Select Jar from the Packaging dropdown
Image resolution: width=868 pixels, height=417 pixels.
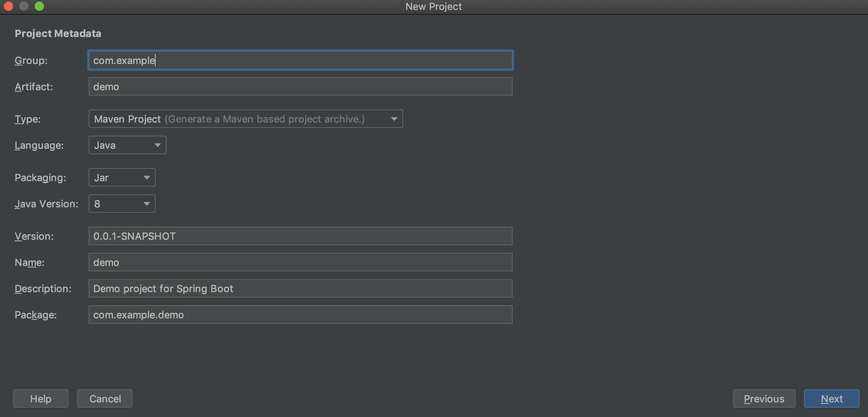click(121, 177)
